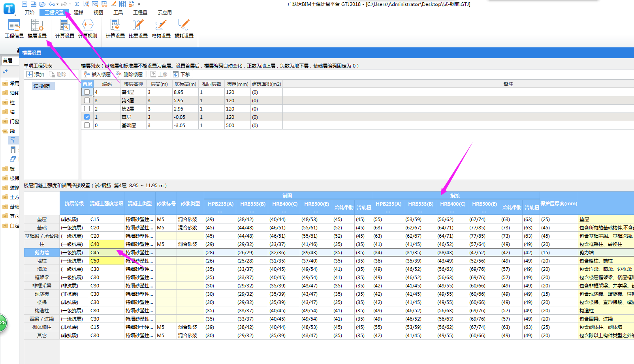Click the New file icon in quick access toolbar
The width and height of the screenshot is (634, 364).
click(34, 4)
